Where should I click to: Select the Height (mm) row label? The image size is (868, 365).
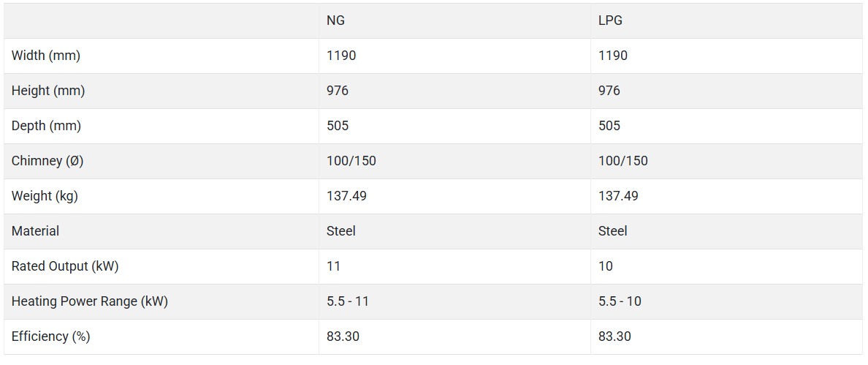click(48, 91)
